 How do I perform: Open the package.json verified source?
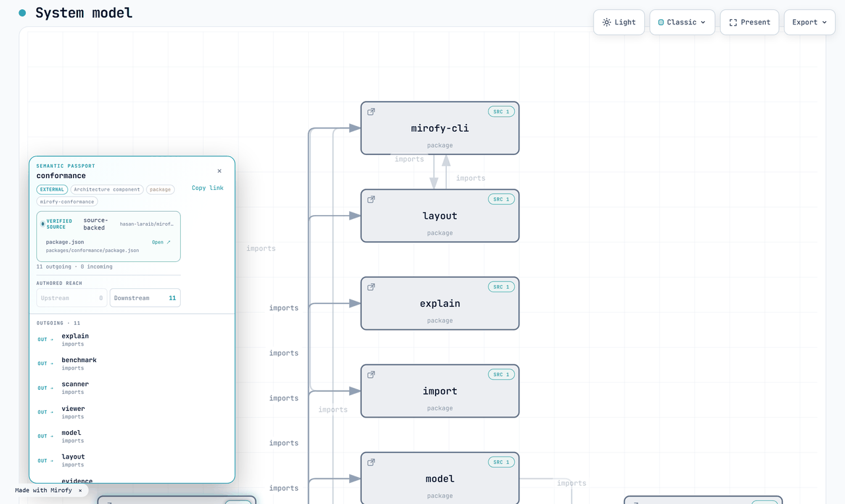point(161,242)
